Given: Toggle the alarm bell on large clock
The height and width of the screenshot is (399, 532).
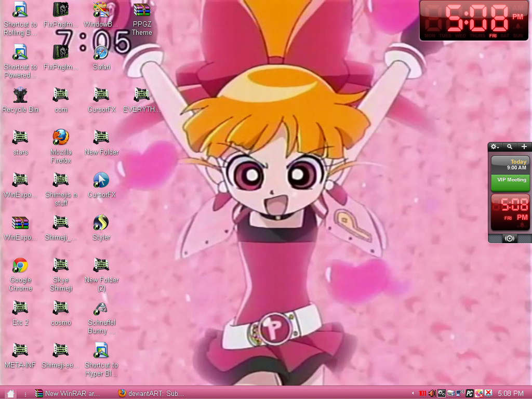Looking at the screenshot, I should tap(518, 26).
